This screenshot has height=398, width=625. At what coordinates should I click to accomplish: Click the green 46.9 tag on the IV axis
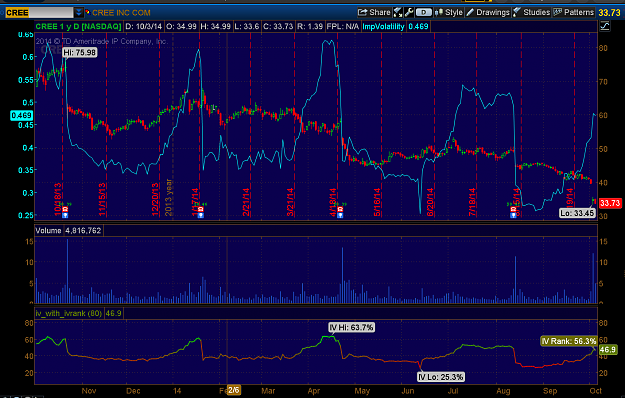coord(608,350)
